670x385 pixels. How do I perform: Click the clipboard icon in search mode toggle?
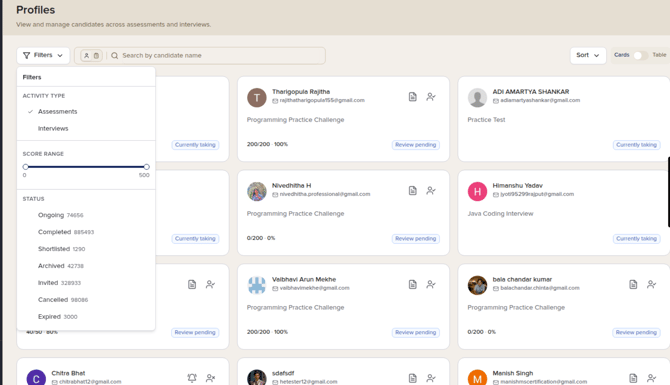point(97,56)
